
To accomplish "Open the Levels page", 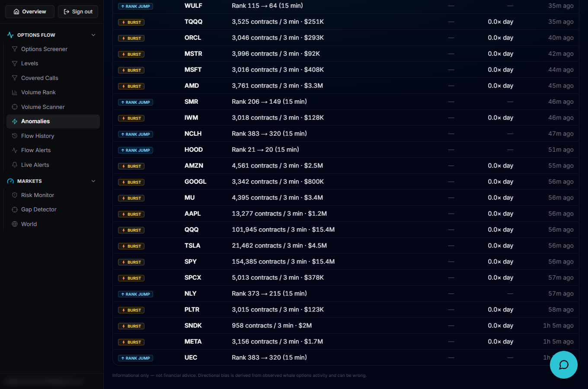I will tap(53, 64).
